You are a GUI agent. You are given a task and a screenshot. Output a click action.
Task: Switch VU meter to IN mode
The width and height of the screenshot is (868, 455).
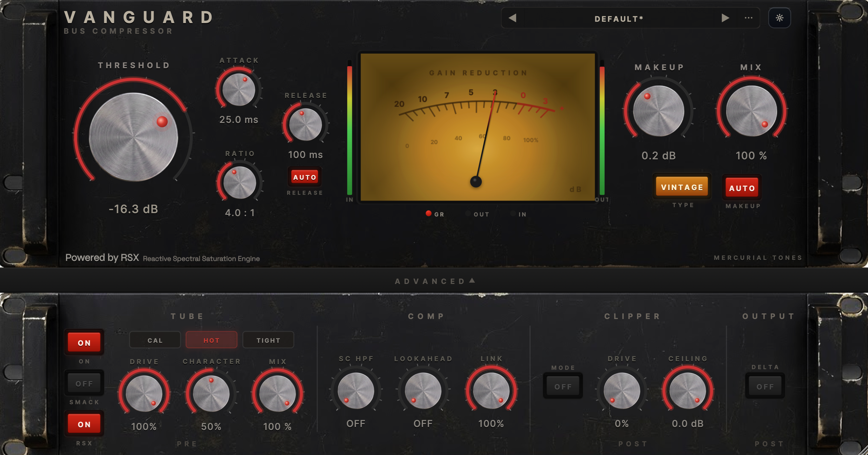coord(518,214)
